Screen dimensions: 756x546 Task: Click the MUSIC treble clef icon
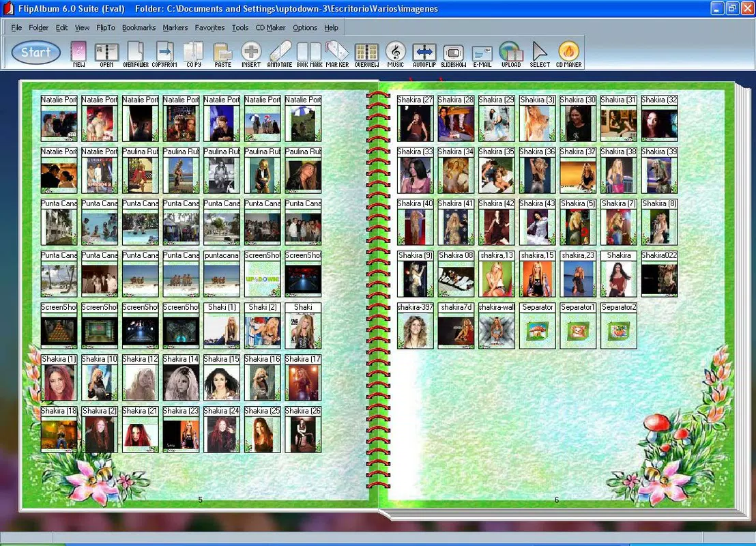tap(395, 54)
